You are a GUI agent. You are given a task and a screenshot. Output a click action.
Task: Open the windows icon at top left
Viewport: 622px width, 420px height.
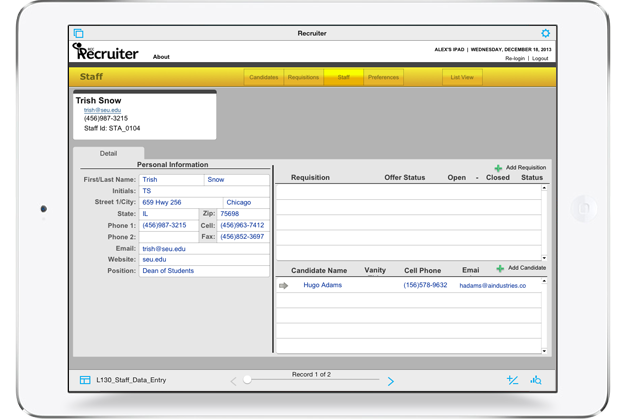[79, 33]
